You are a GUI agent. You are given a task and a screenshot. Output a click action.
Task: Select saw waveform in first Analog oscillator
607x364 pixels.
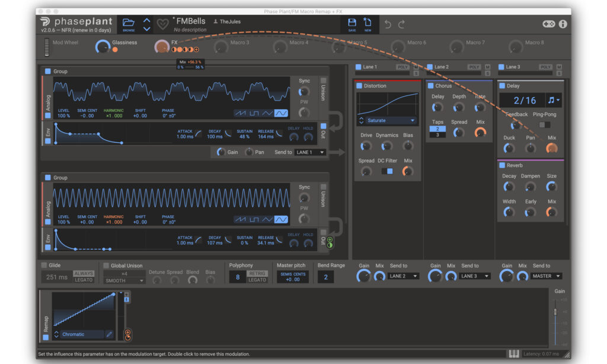(241, 113)
